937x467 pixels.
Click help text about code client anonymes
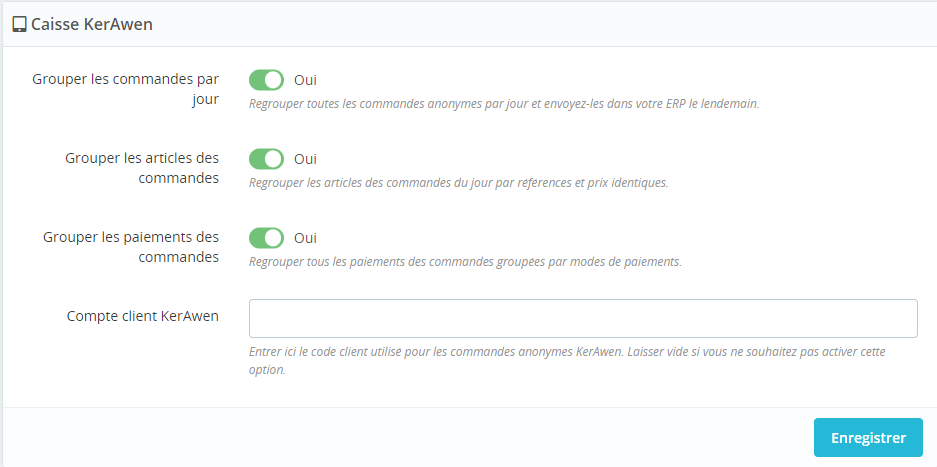click(567, 361)
